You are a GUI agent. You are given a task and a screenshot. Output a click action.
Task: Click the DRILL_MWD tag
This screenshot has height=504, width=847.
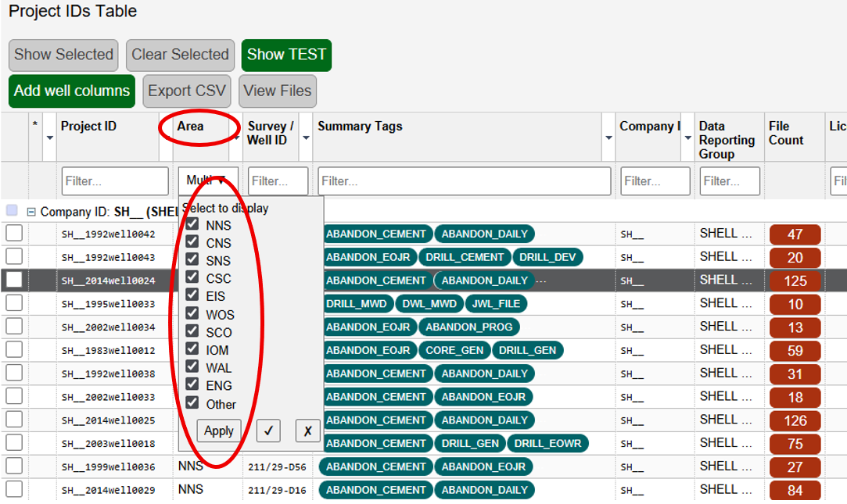click(x=357, y=303)
